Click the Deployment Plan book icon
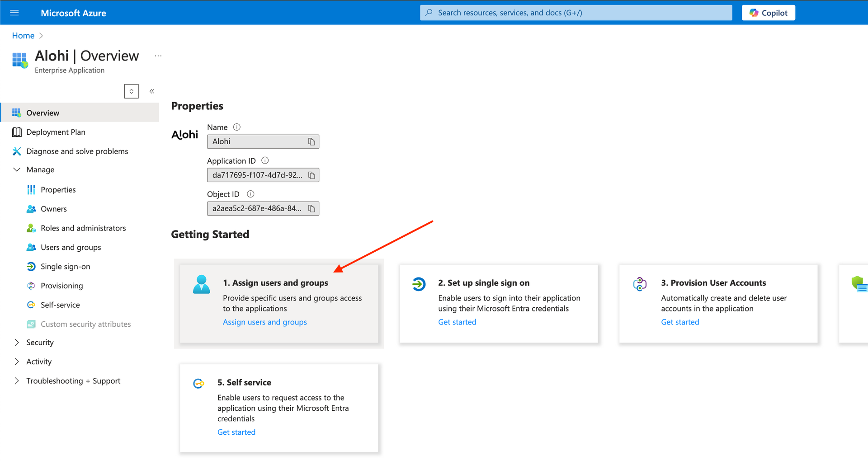The image size is (868, 470). 17,132
